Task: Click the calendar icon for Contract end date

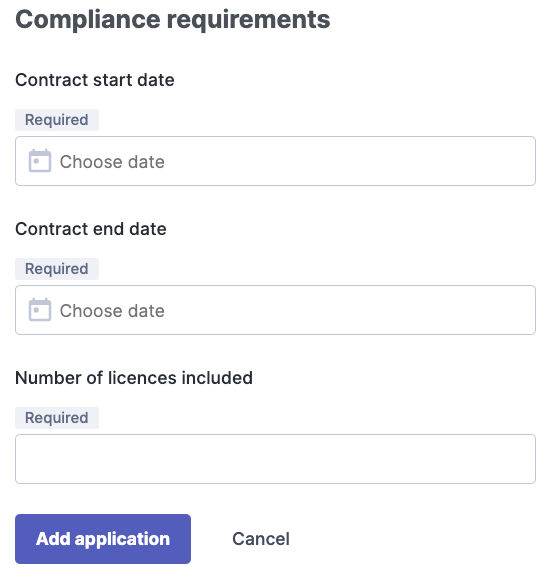Action: [40, 309]
